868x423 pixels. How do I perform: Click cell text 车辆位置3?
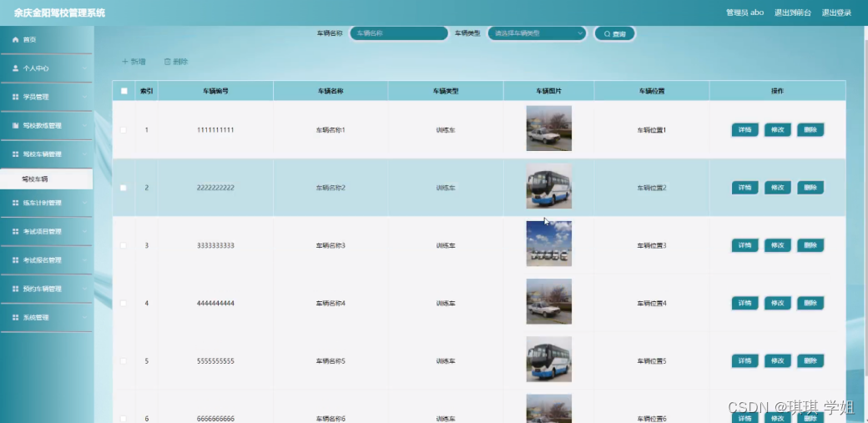click(652, 245)
